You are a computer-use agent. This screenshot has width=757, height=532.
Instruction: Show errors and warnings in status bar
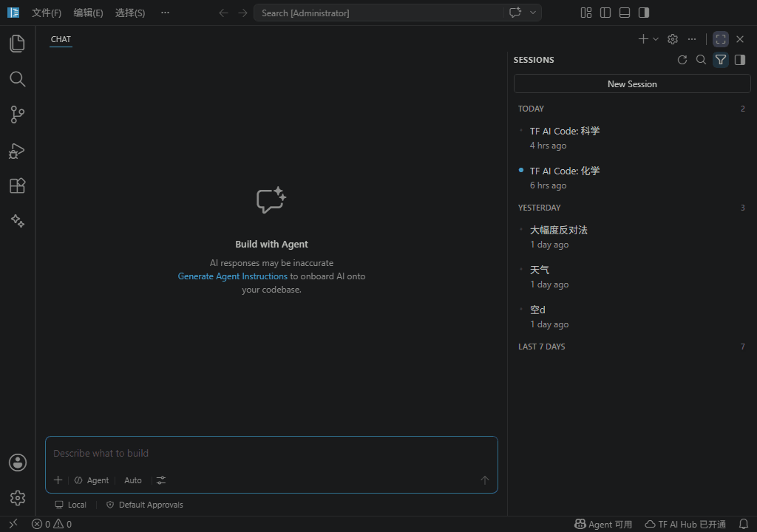tap(52, 525)
